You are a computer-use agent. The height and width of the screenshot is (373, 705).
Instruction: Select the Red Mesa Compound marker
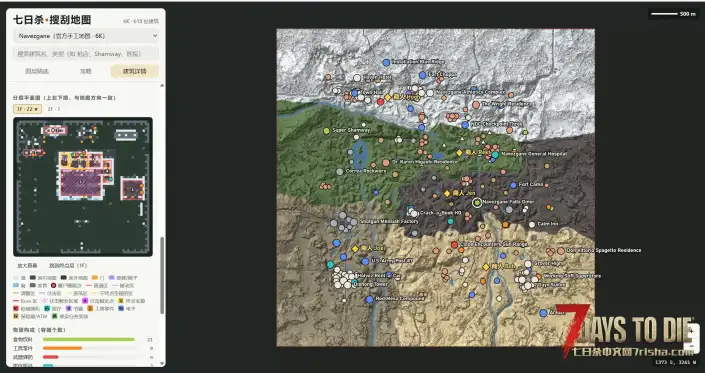(369, 299)
